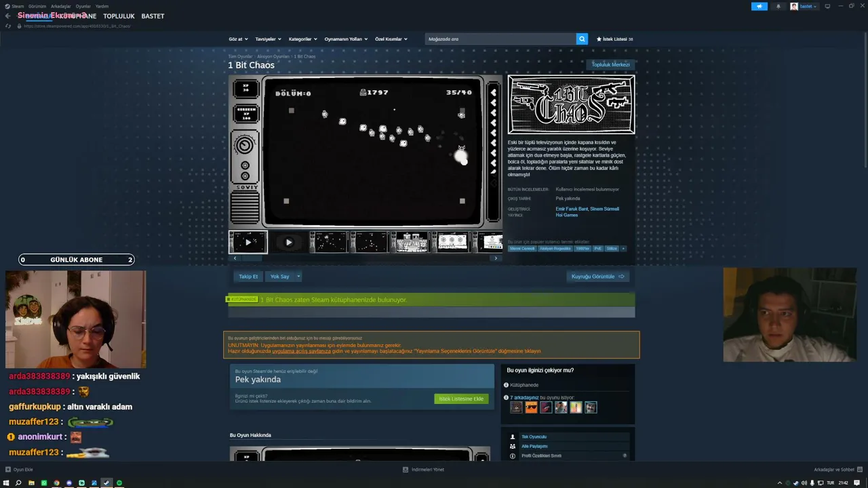The width and height of the screenshot is (868, 488).
Task: Click the media strip horizontal scrollbar
Action: pos(366,258)
